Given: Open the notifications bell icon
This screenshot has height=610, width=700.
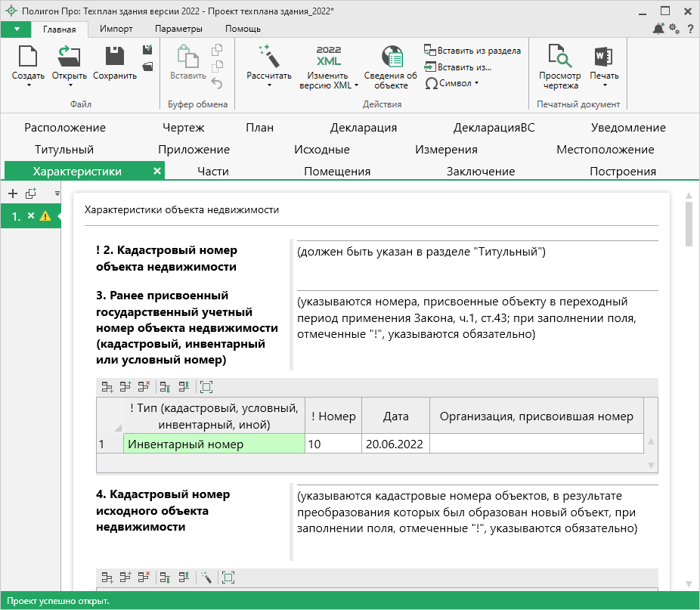Looking at the screenshot, I should (658, 29).
